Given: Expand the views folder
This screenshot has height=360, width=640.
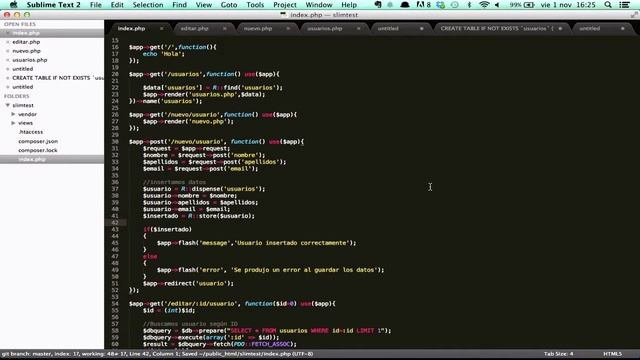Looking at the screenshot, I should (x=13, y=123).
